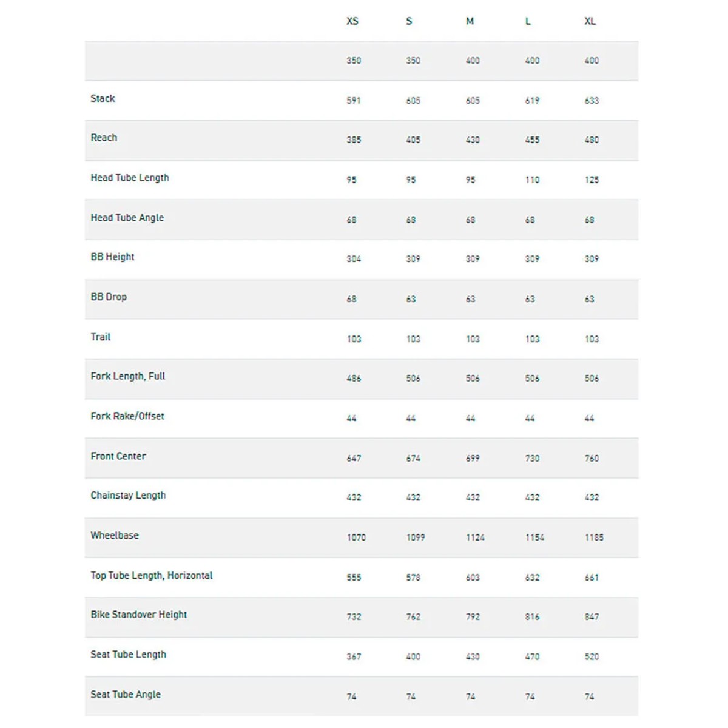This screenshot has height=728, width=728.
Task: Select the Fork Rake/Offset label
Action: (127, 416)
